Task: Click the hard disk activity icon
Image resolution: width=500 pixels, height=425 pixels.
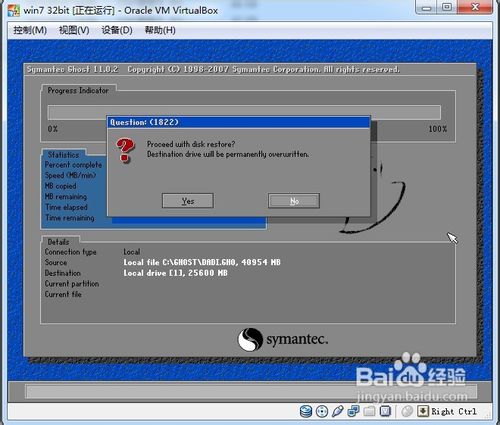Action: click(x=306, y=411)
